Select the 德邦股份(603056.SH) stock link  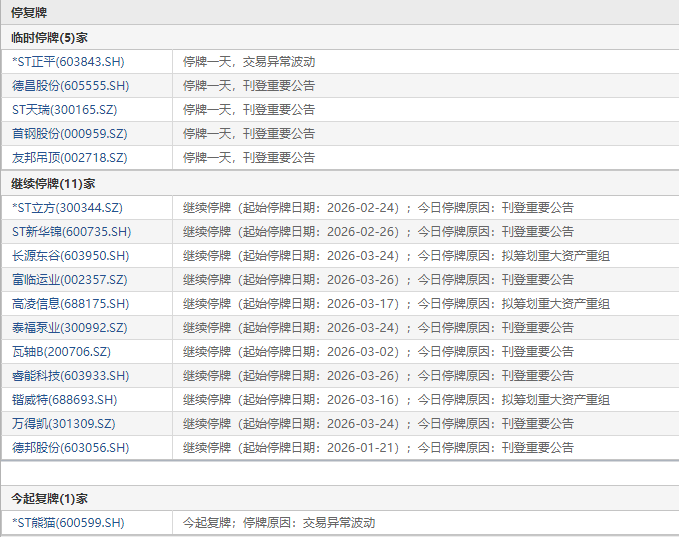70,448
